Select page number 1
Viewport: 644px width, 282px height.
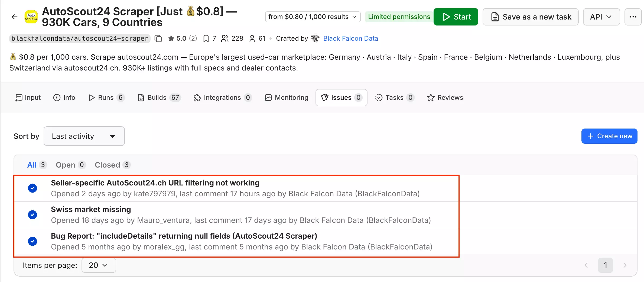[x=606, y=265]
